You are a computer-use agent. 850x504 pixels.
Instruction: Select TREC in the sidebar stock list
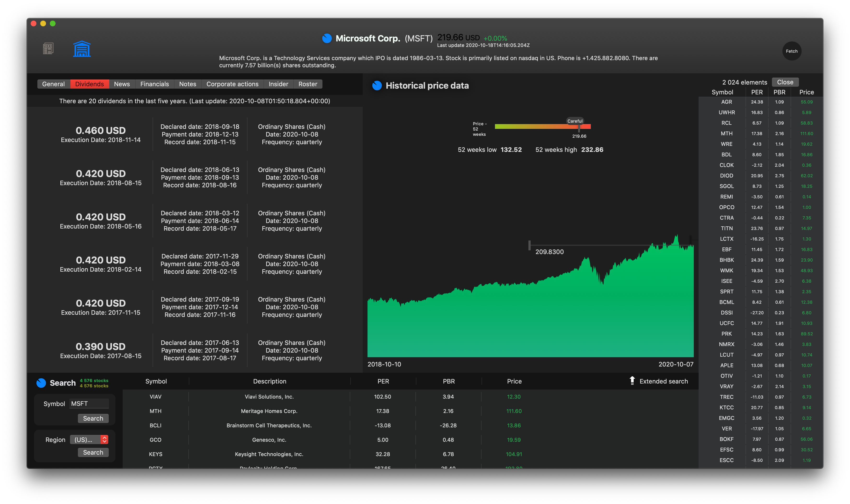761,397
